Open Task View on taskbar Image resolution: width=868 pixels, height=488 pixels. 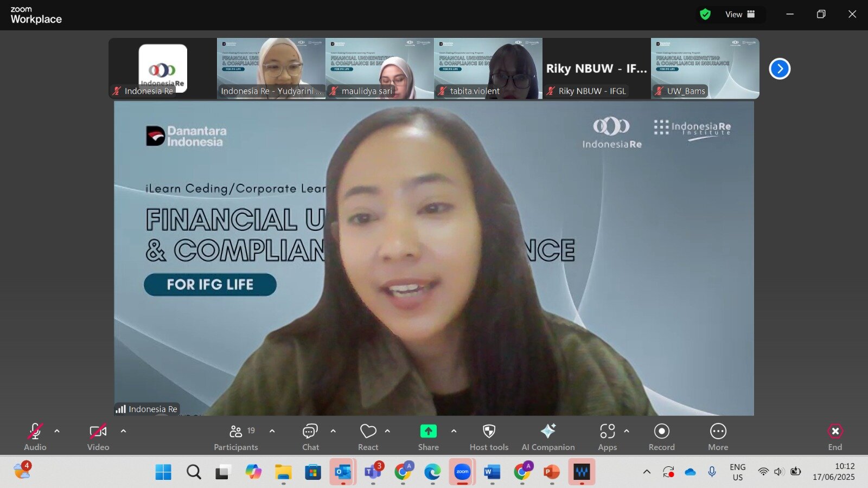(x=222, y=472)
